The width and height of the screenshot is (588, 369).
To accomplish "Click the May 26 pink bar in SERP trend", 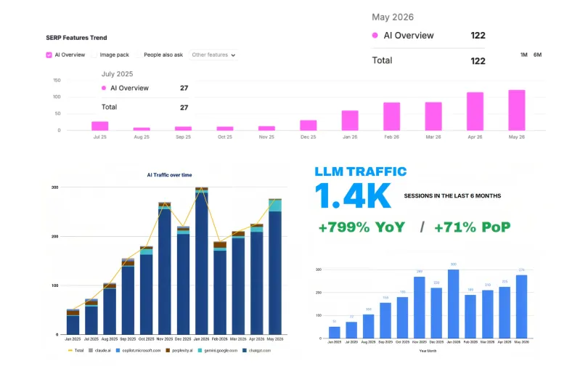I will [517, 110].
